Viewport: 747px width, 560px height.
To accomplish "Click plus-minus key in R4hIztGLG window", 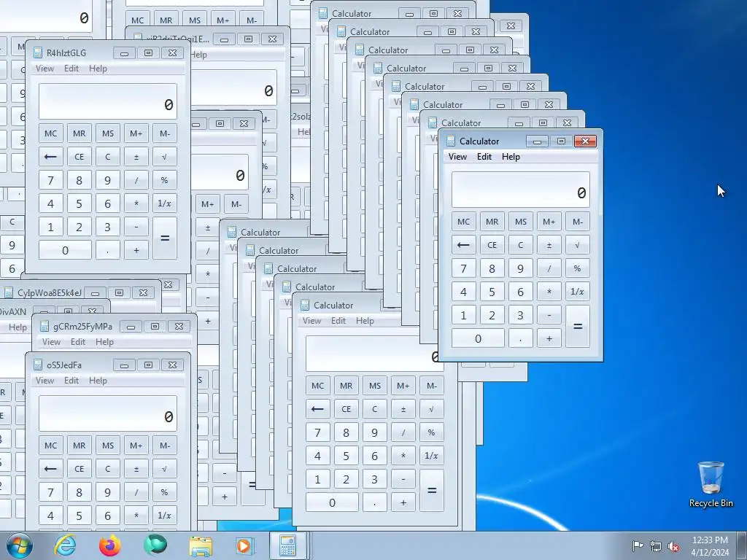I will click(x=136, y=157).
